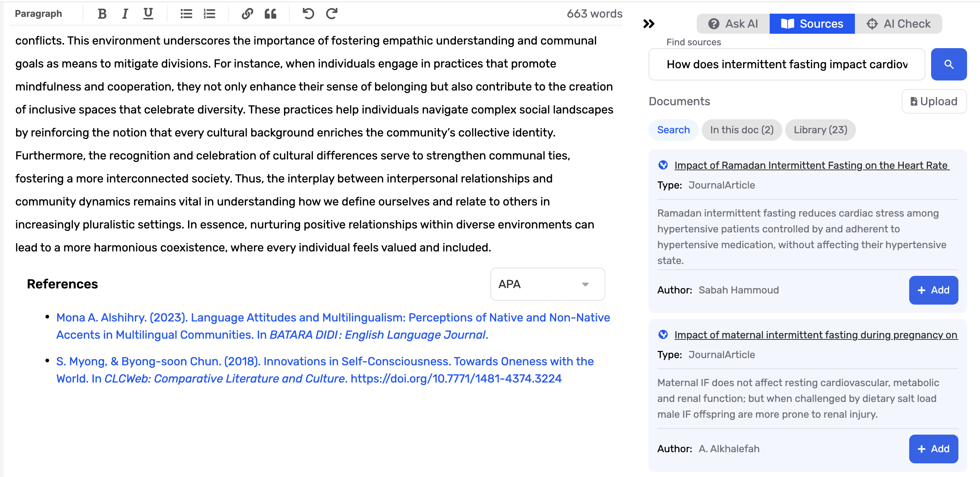
Task: Insert a numbered list
Action: pyautogui.click(x=209, y=14)
